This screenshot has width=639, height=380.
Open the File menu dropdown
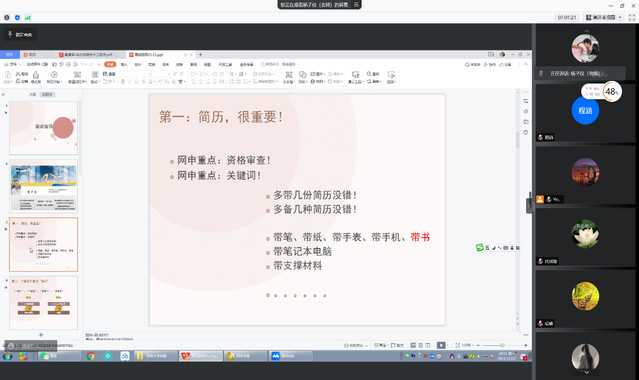click(x=12, y=64)
